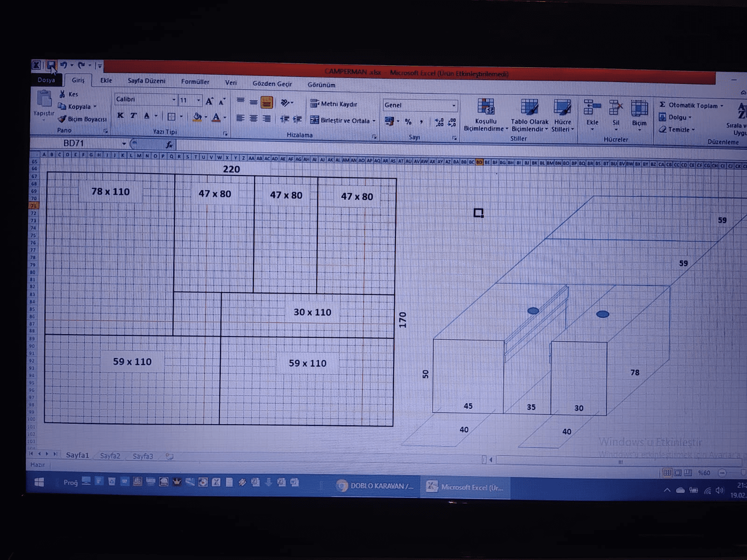Screen dimensions: 747x560
Task: Toggle align text left
Action: point(240,118)
